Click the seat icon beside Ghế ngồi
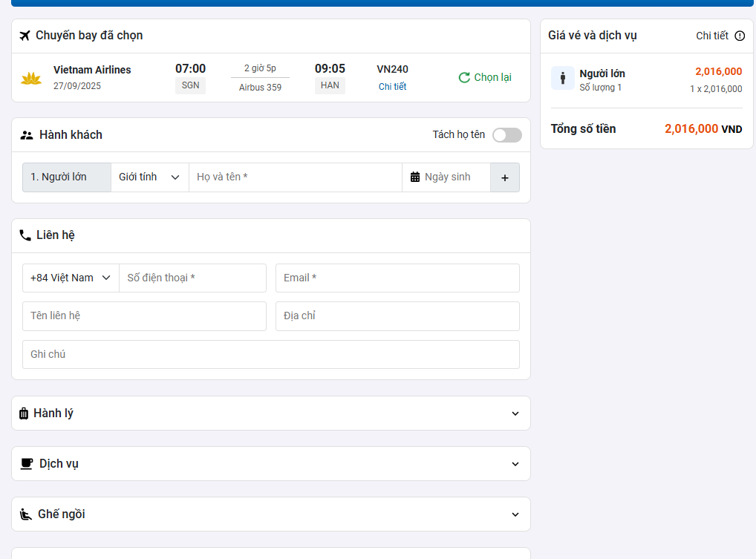The height and width of the screenshot is (559, 756). [x=26, y=514]
